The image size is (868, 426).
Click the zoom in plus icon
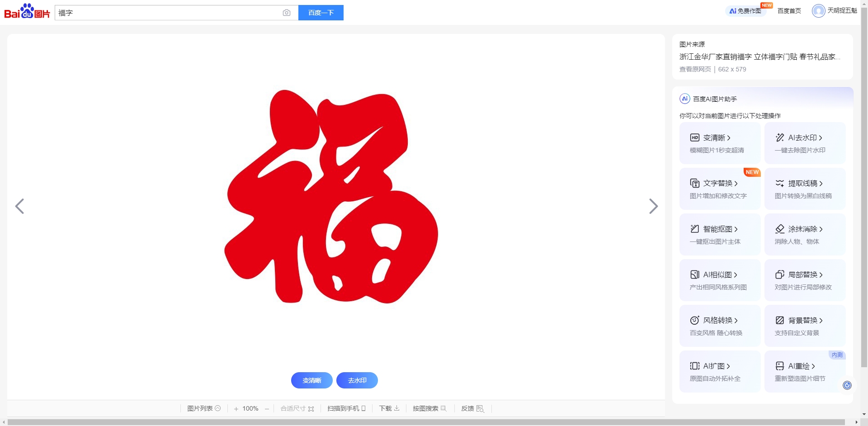point(236,409)
